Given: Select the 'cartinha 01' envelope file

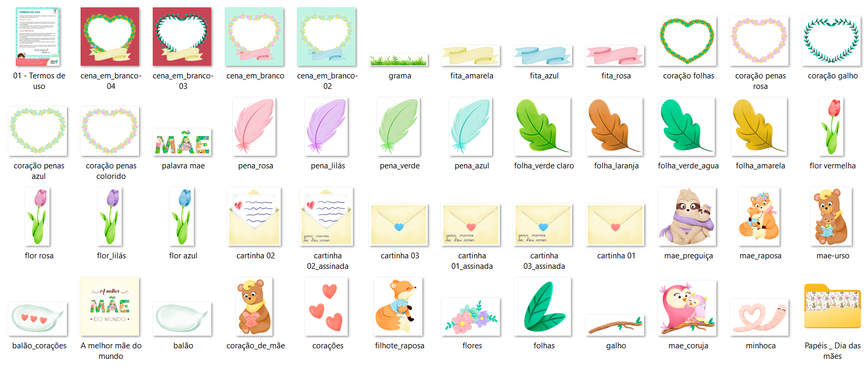Looking at the screenshot, I should pos(615,225).
